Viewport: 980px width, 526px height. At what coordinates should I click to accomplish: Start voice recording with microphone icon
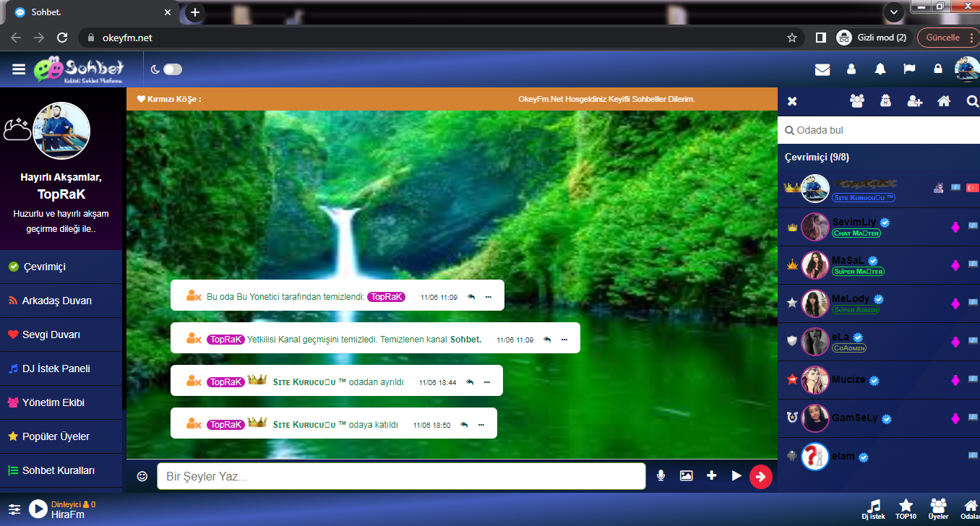click(x=661, y=475)
